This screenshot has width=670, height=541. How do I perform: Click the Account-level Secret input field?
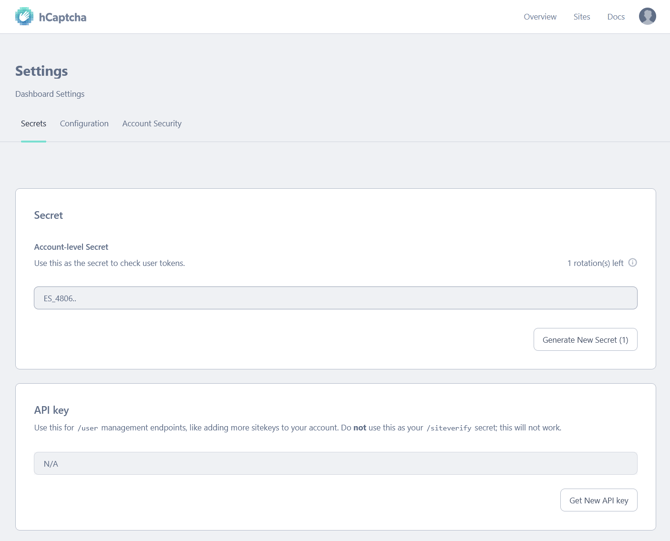tap(335, 298)
